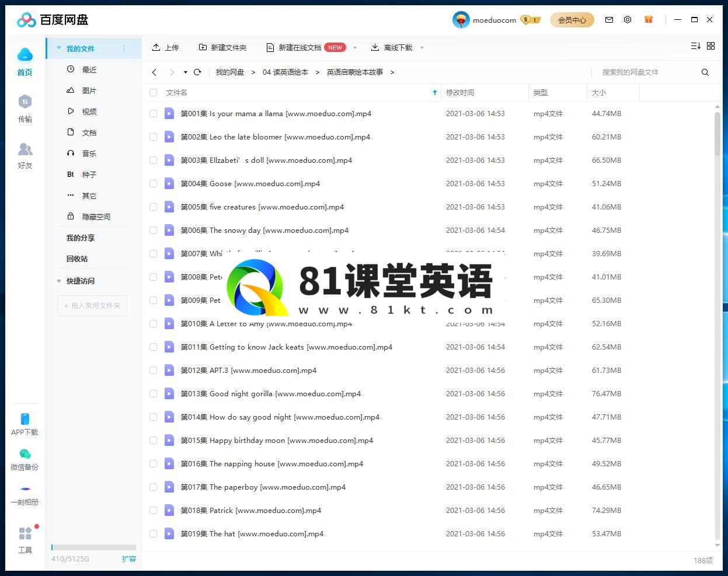
Task: Open the 首页 home cloud icon
Action: tap(25, 55)
